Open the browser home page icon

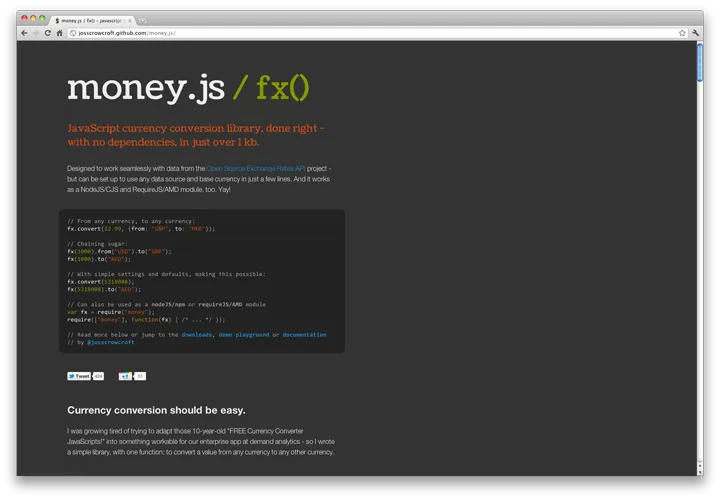[59, 33]
